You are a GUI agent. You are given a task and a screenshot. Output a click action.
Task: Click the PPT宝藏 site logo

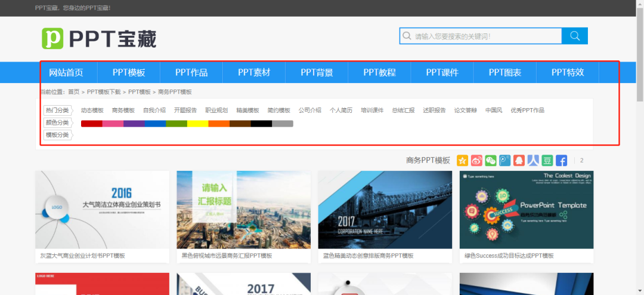point(99,39)
